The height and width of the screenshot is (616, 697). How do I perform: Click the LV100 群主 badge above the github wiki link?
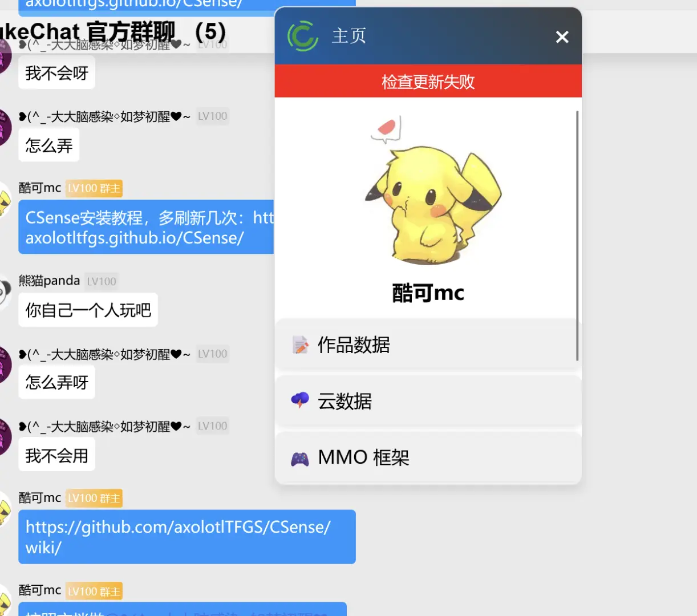click(x=94, y=498)
